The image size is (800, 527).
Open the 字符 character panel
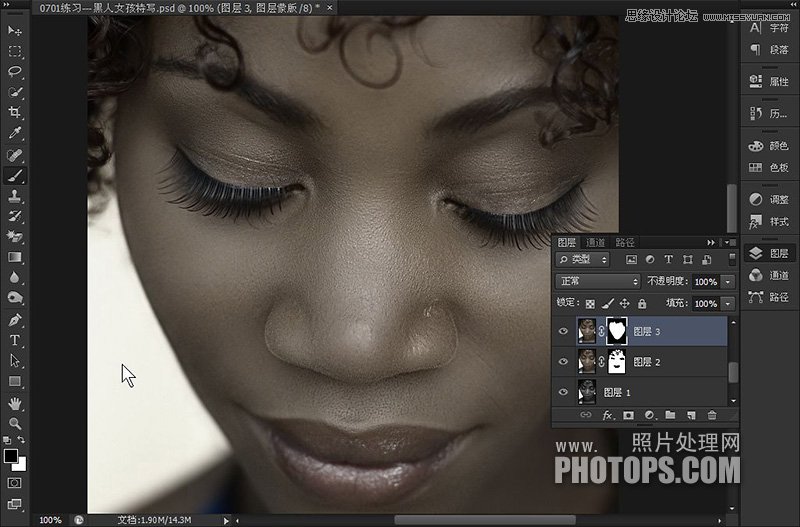(769, 28)
